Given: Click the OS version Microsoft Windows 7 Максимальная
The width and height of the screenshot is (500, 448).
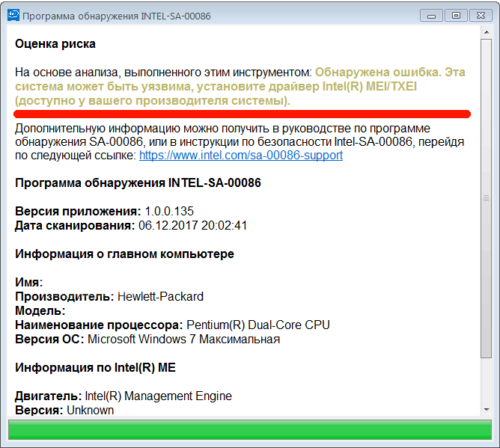Looking at the screenshot, I should coord(183,340).
